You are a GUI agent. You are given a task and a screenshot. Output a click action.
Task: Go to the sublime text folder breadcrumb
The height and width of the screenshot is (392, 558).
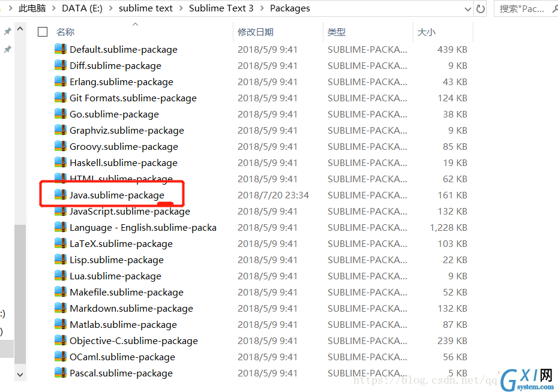[146, 8]
